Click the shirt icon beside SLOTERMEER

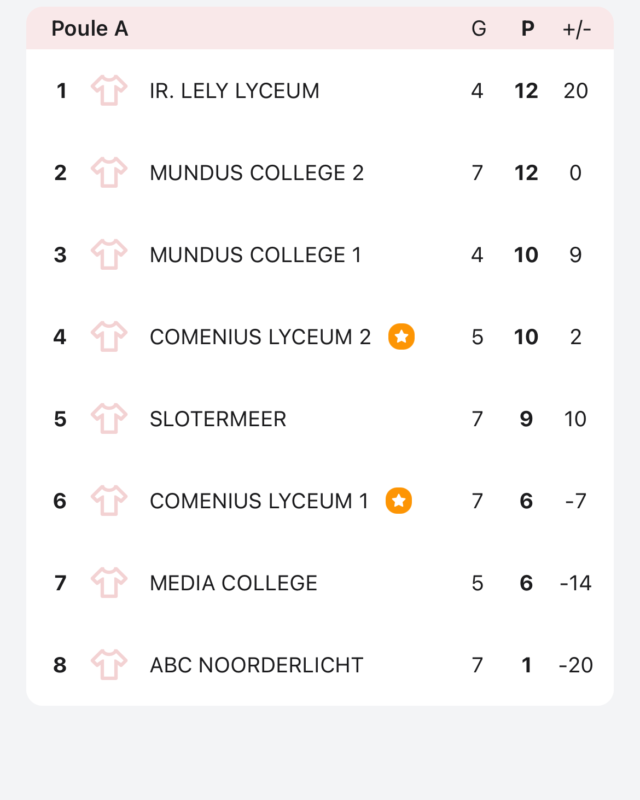[x=109, y=419]
